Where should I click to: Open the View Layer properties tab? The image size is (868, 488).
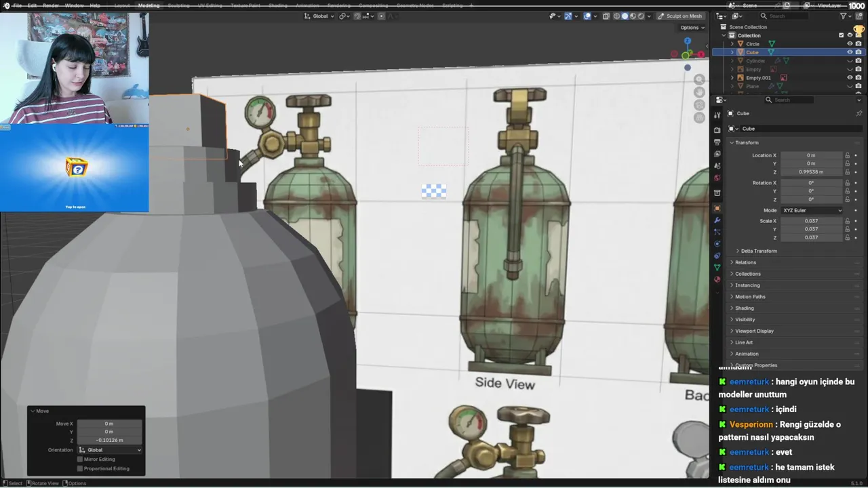717,154
